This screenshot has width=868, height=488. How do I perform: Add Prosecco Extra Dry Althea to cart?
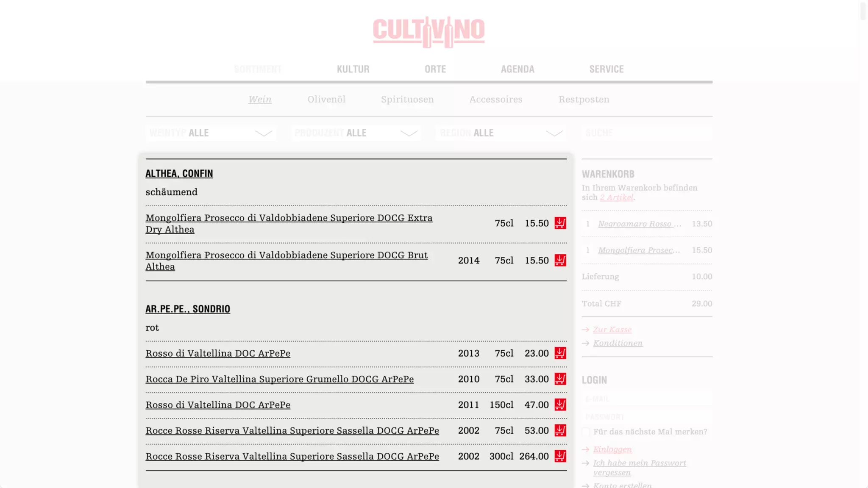[x=560, y=223]
